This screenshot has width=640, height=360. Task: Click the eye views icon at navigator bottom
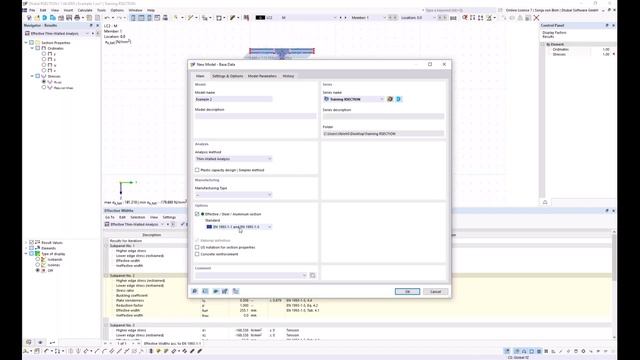click(40, 342)
